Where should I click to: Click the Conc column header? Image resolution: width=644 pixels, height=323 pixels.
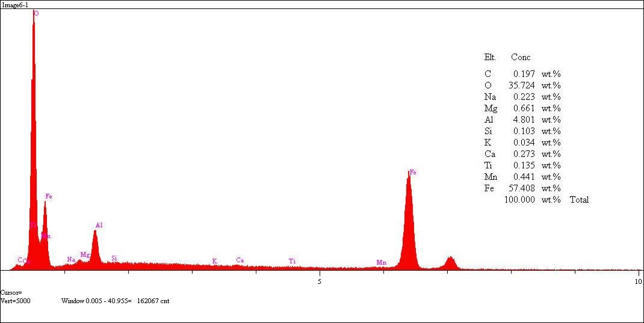[521, 57]
